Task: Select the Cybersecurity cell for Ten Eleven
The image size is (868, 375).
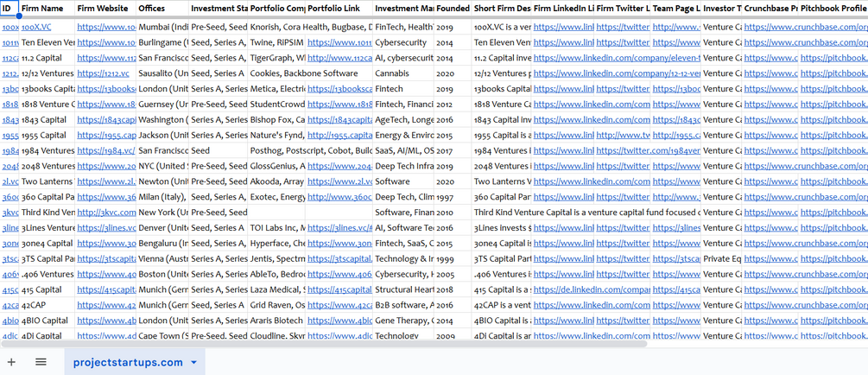Action: point(403,42)
